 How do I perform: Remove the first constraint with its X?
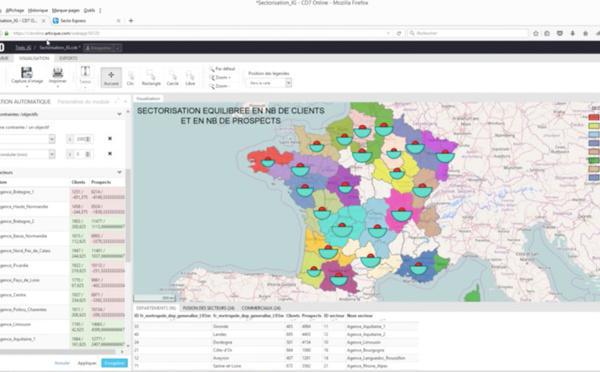pos(110,139)
